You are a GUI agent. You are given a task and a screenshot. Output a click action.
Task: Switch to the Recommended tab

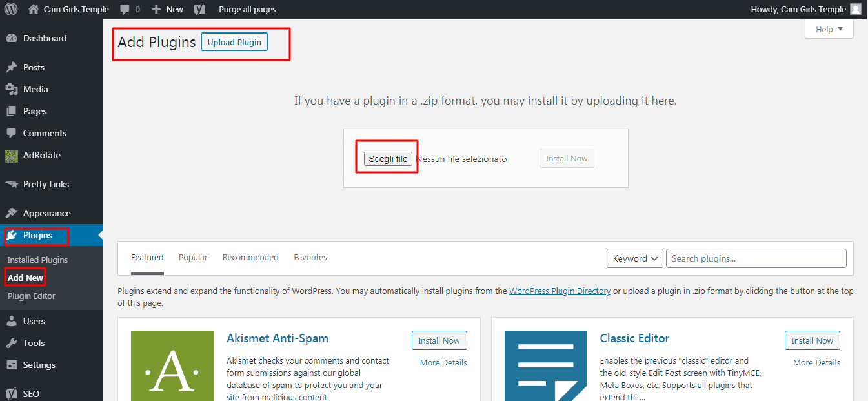[250, 257]
